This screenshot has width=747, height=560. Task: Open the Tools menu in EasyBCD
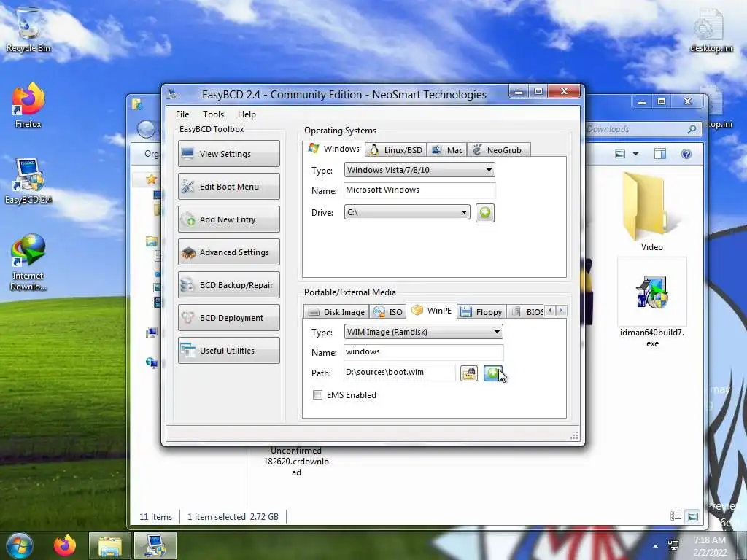[x=213, y=114]
